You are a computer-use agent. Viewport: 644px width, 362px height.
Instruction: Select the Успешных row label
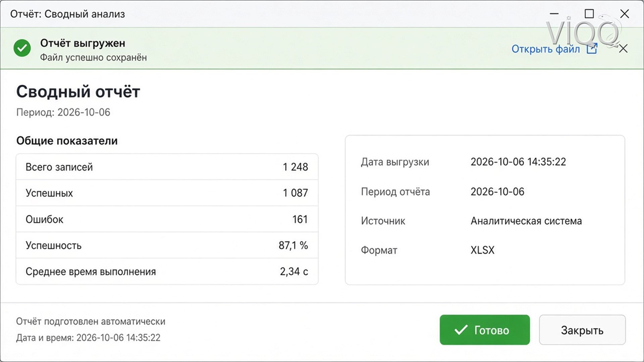tap(49, 193)
